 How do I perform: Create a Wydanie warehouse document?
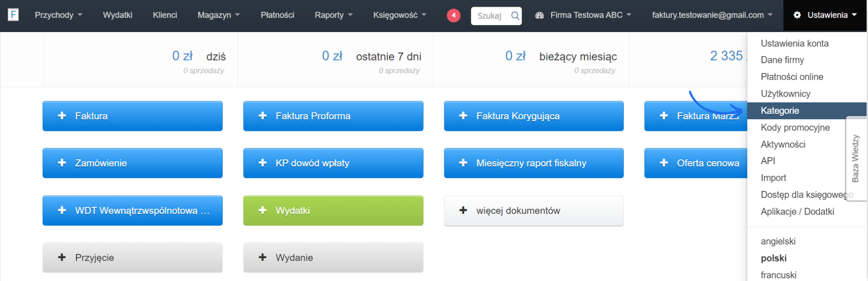click(333, 258)
